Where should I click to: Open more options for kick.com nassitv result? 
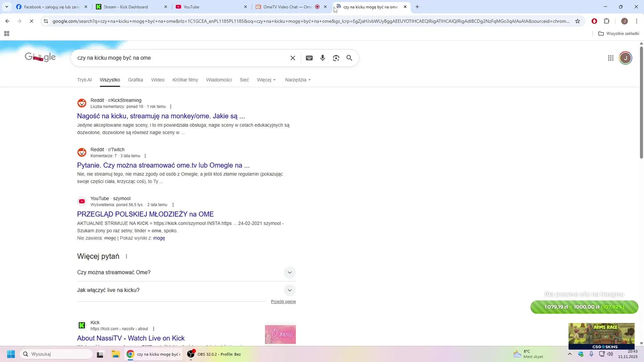(x=153, y=329)
